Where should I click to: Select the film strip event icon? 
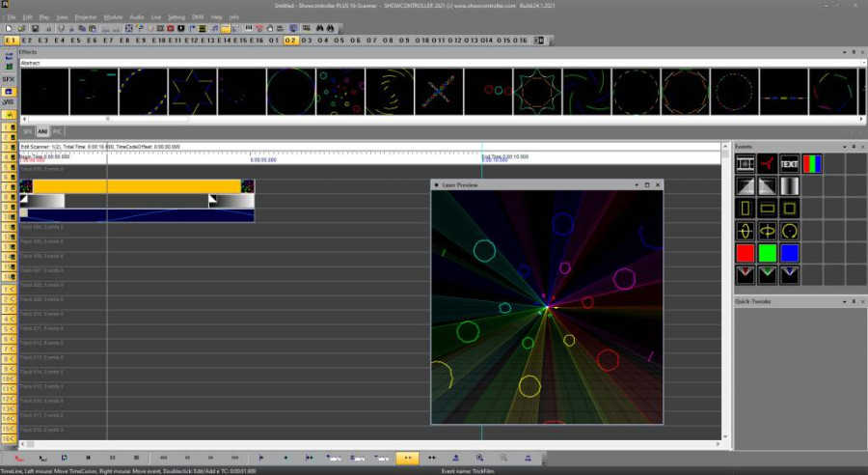click(x=746, y=163)
